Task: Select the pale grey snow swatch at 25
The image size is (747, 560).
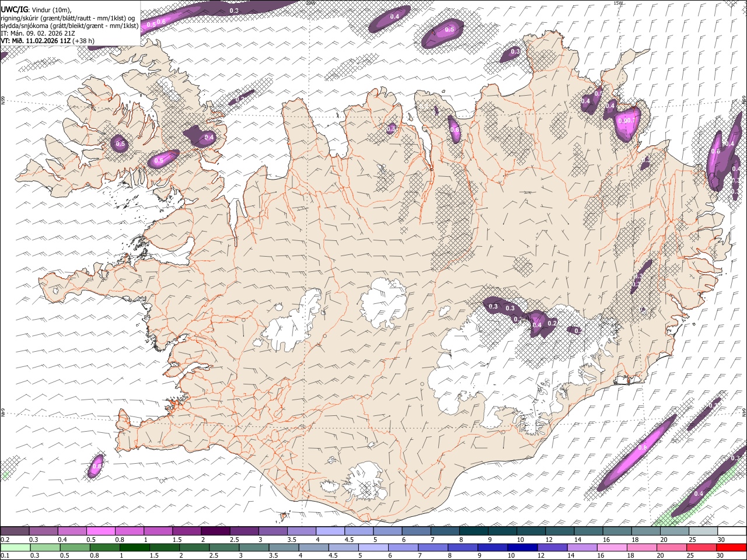Action: point(703,531)
